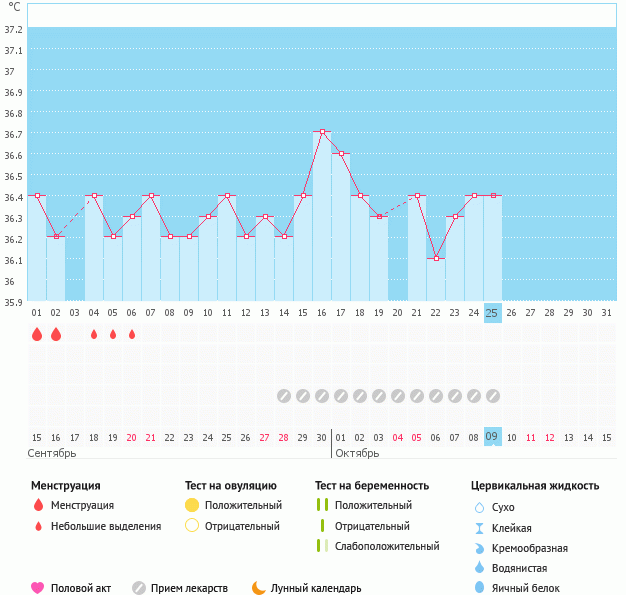
Task: Select cycle day 31 on the axis
Action: 606,313
